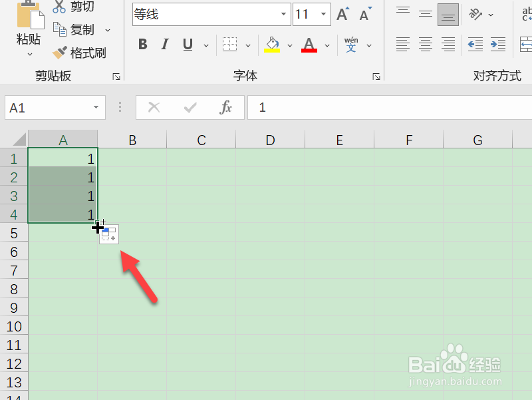Image resolution: width=532 pixels, height=400 pixels.
Task: Cancel formula entry X button
Action: point(154,107)
